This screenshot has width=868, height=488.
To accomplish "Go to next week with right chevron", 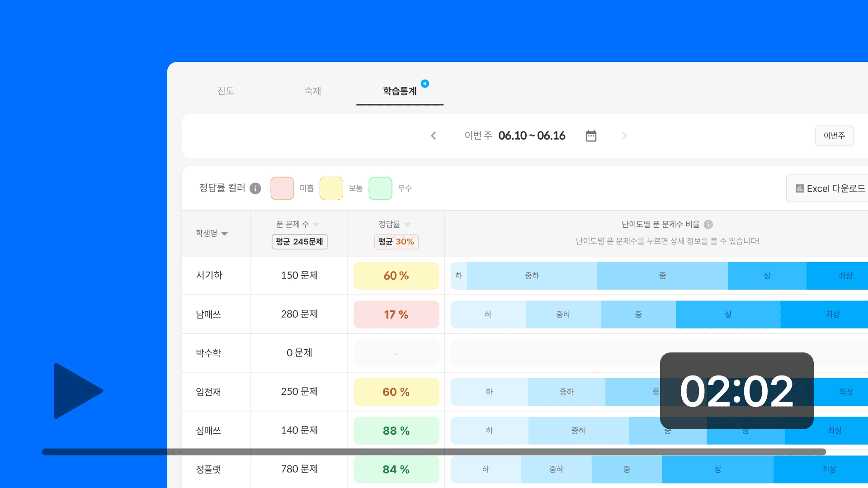I will click(624, 136).
